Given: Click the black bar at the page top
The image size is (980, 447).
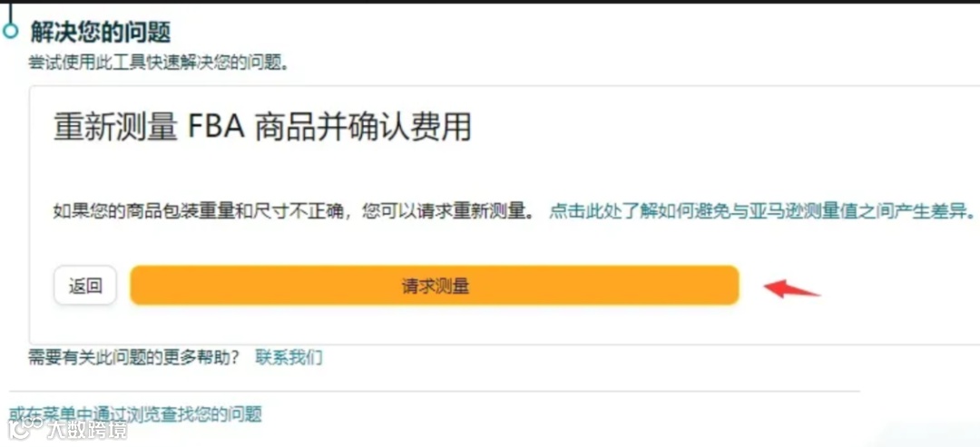Looking at the screenshot, I should pyautogui.click(x=490, y=2).
